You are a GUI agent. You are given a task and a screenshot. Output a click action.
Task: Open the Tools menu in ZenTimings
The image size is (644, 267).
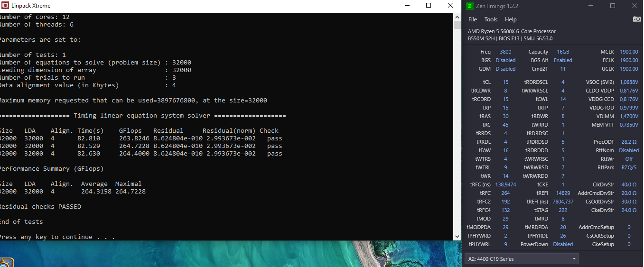pos(491,19)
